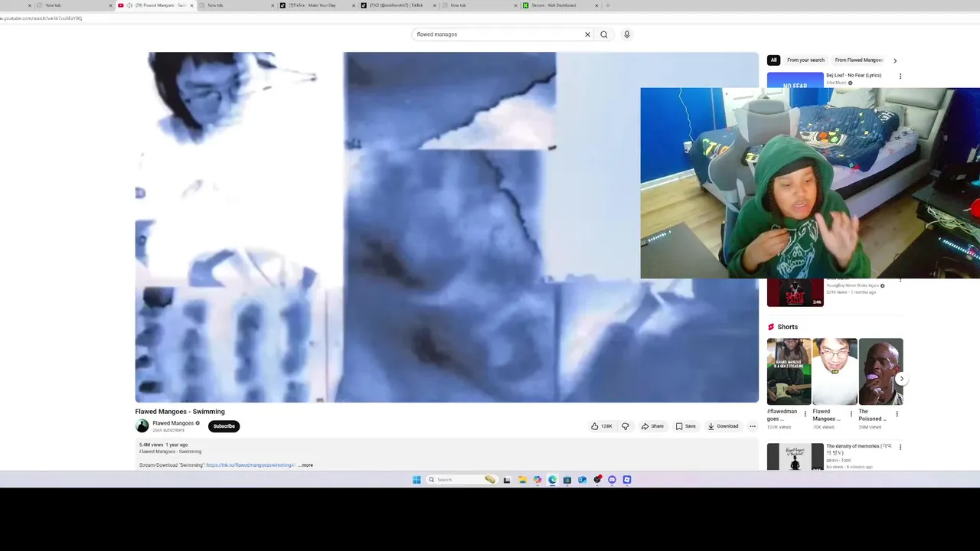980x551 pixels.
Task: Open options for Dej Loaf No Fear video
Action: point(900,77)
